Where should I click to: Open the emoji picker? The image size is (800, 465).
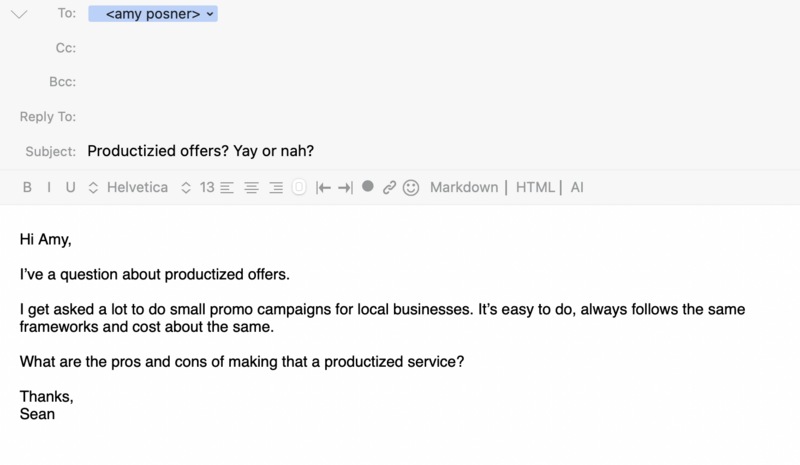[x=411, y=188]
